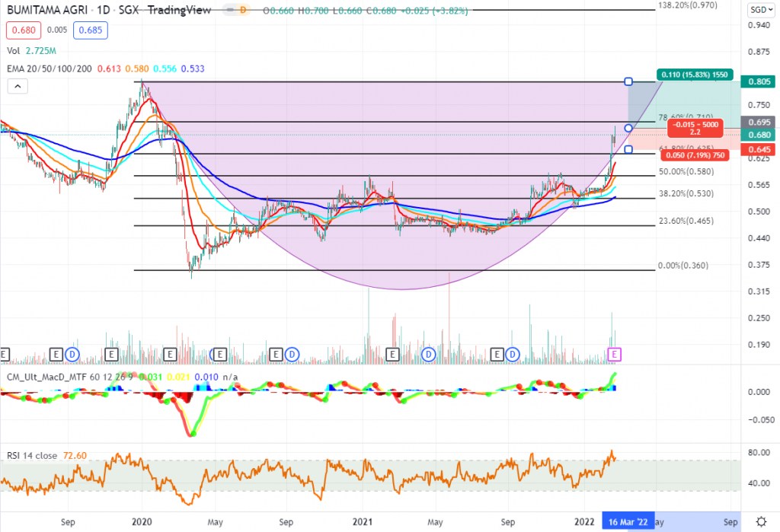
Task: Open dividend D marker at Sep 2021
Action: (x=513, y=355)
